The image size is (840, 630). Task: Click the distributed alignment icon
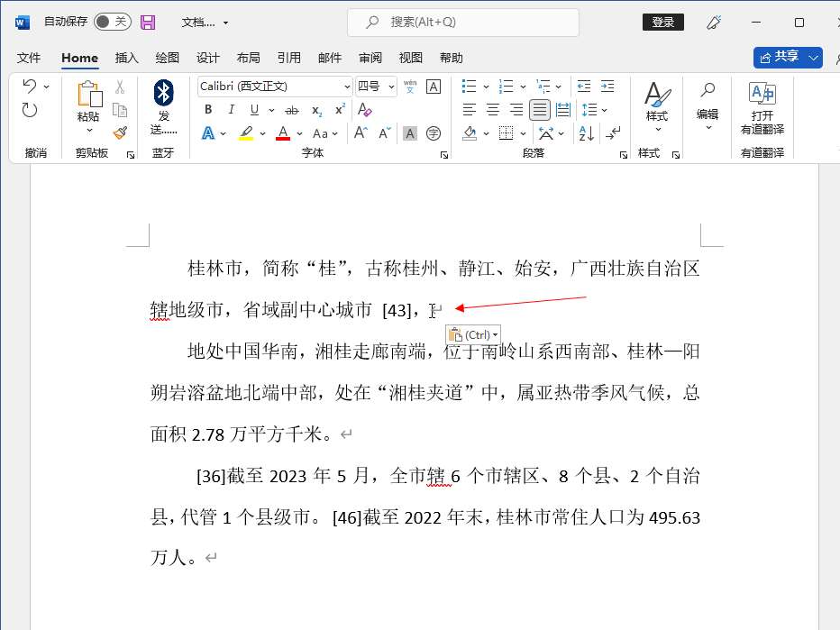563,110
